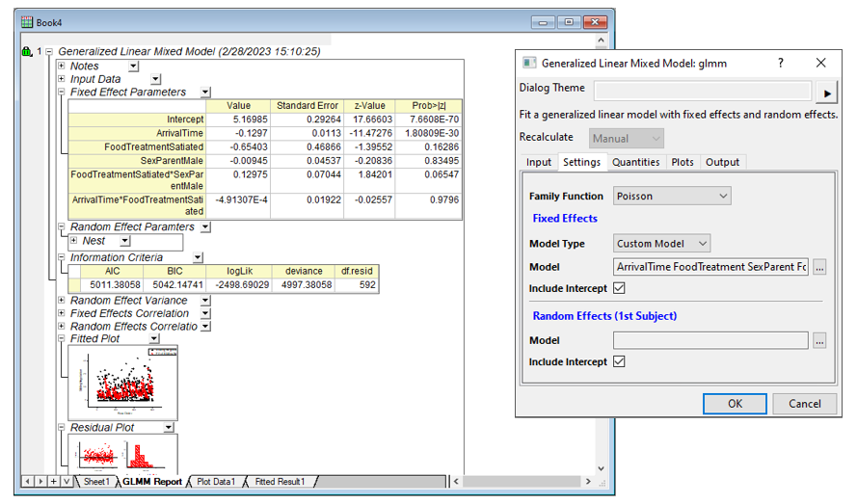Click first-sheet navigation arrow in tab bar
Screen dimensions: 857x504
28,481
